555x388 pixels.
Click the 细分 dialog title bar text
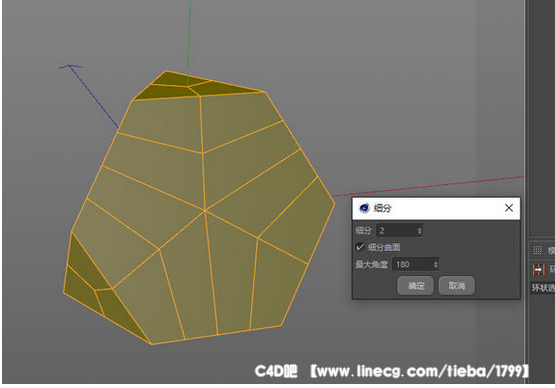tap(383, 208)
